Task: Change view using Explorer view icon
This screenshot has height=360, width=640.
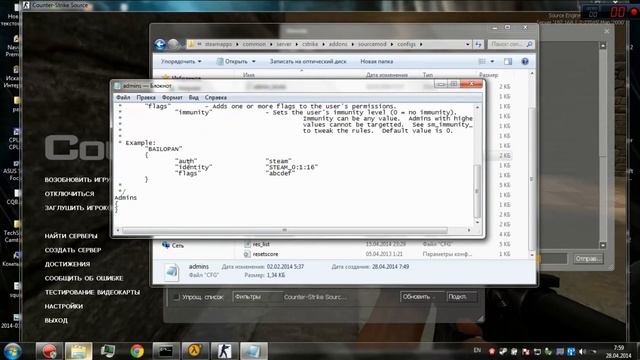Action: (x=482, y=62)
